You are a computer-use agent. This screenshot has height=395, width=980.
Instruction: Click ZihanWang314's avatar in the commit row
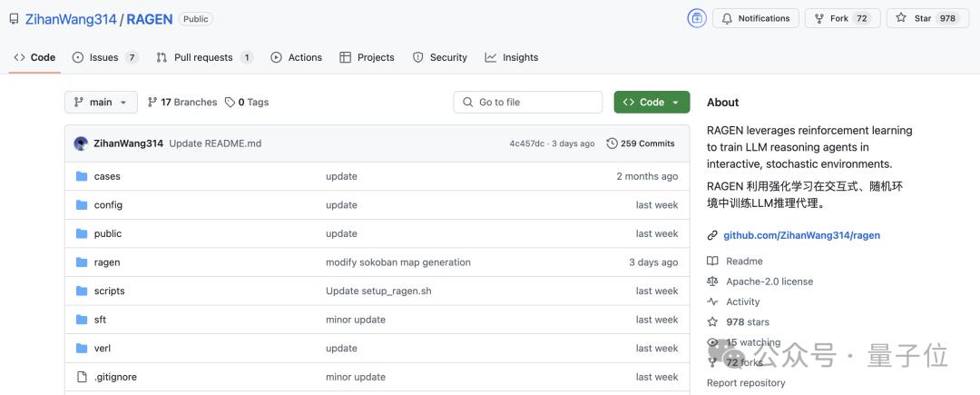(81, 143)
